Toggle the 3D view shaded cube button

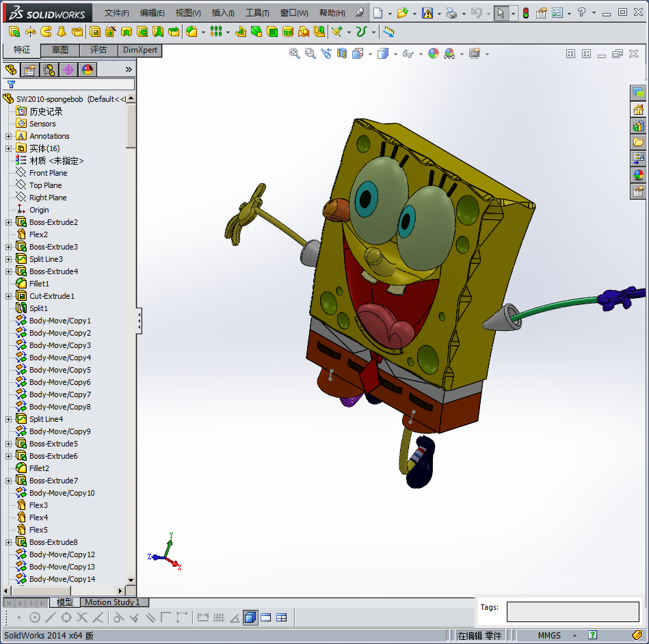(250, 617)
